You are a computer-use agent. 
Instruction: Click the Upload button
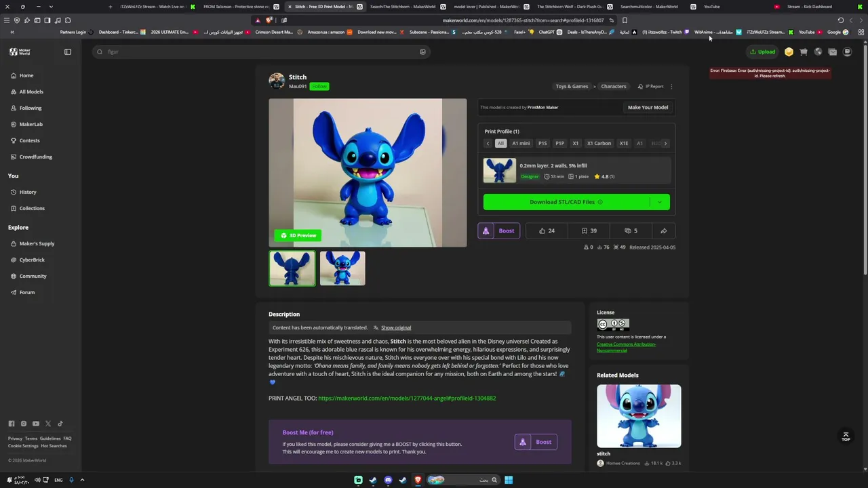[x=762, y=52]
